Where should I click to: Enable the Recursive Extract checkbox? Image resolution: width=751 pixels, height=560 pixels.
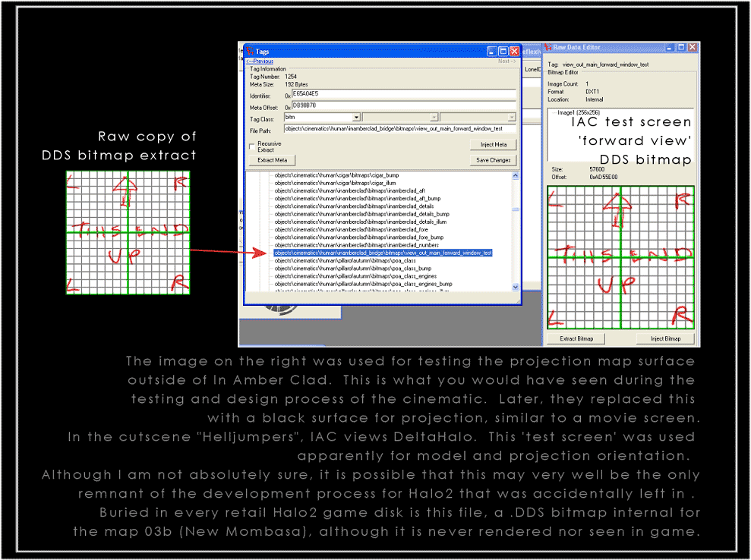252,146
